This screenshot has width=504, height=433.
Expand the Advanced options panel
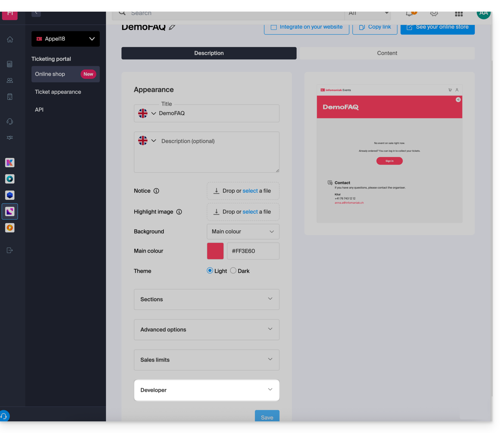[206, 330]
